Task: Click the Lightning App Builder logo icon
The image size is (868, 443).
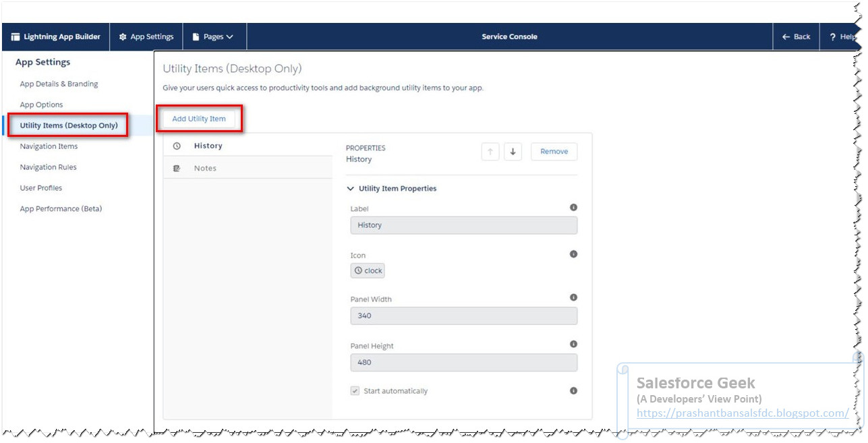Action: (16, 37)
